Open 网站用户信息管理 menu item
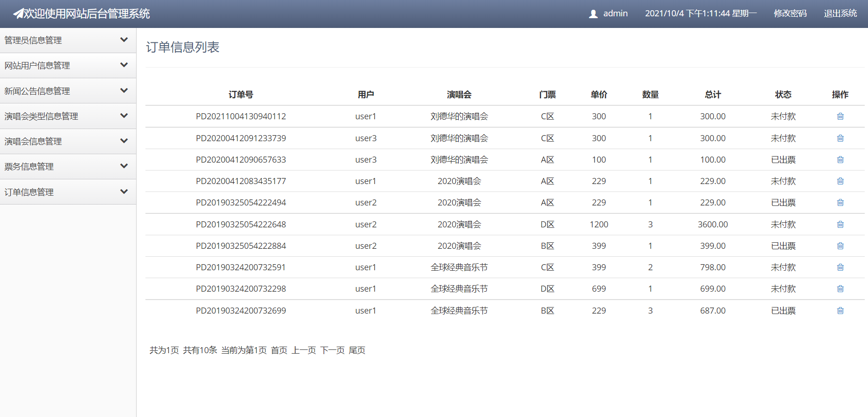Screen dimensions: 868x417 click(x=68, y=65)
